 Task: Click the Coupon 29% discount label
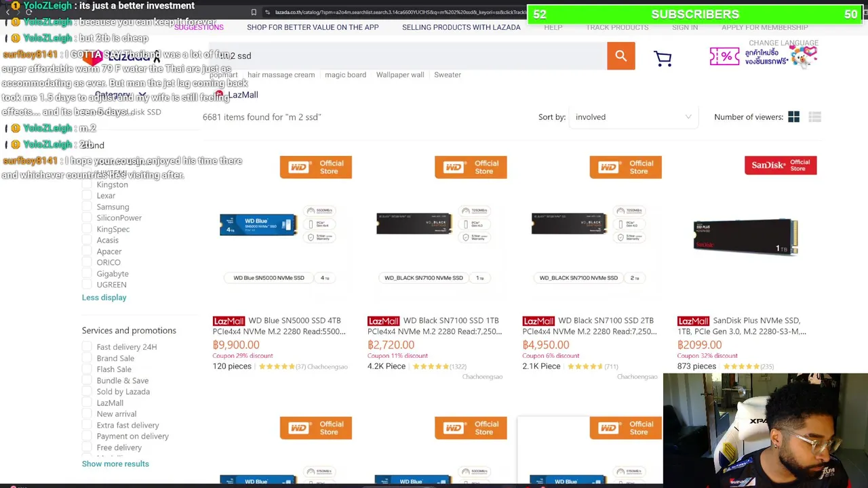[243, 356]
